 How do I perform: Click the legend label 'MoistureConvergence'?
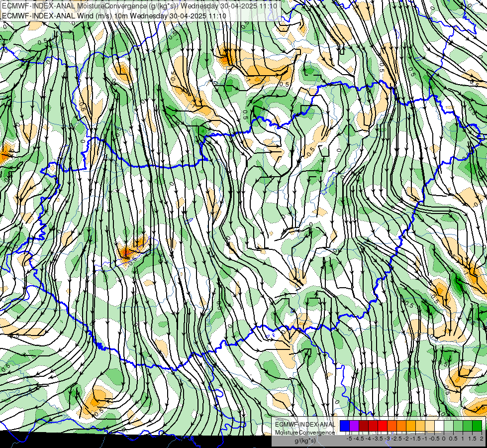tap(305, 433)
